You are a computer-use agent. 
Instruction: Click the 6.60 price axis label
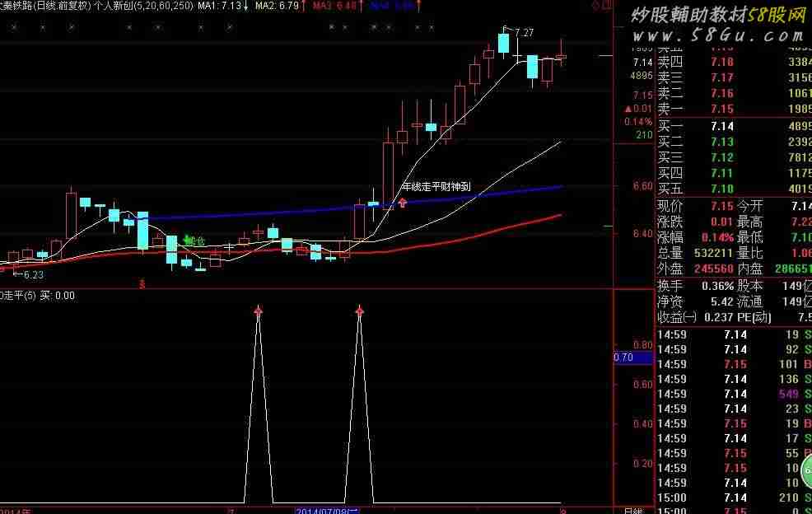[x=642, y=186]
